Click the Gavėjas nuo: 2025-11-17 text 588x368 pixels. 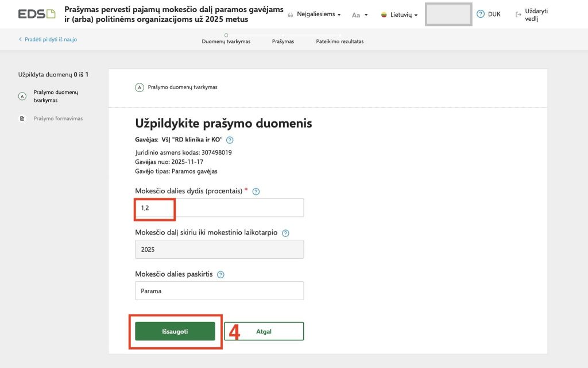[169, 162]
